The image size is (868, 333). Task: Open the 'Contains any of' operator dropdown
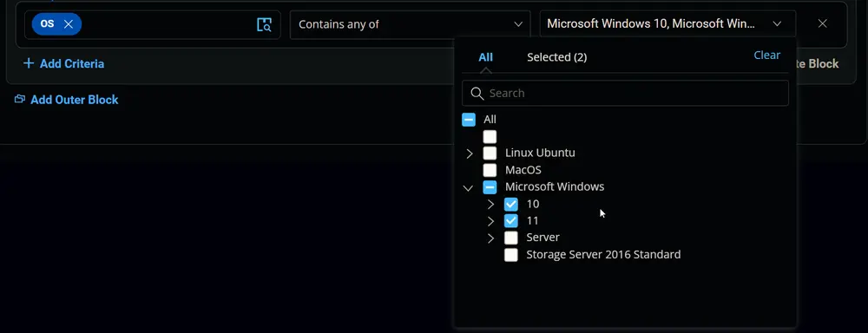click(x=410, y=24)
